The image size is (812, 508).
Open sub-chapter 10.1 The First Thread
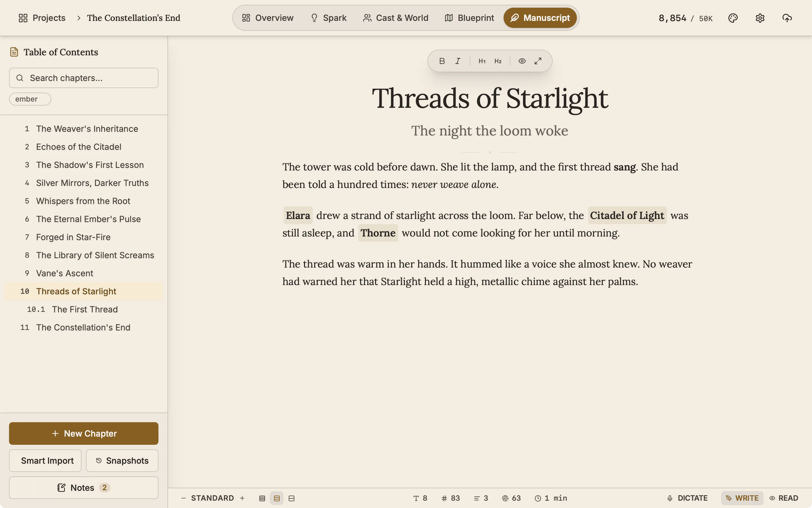coord(83,309)
